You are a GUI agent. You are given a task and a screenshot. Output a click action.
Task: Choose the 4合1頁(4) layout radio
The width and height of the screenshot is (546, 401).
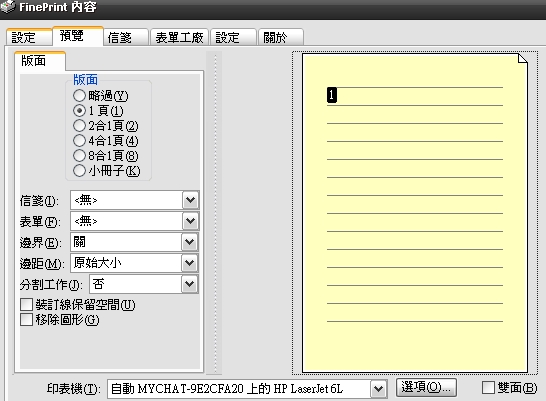(x=79, y=141)
